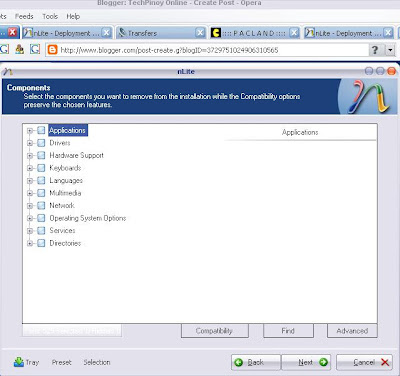Send nLite to the Tray
This screenshot has height=376, width=400.
(26, 362)
